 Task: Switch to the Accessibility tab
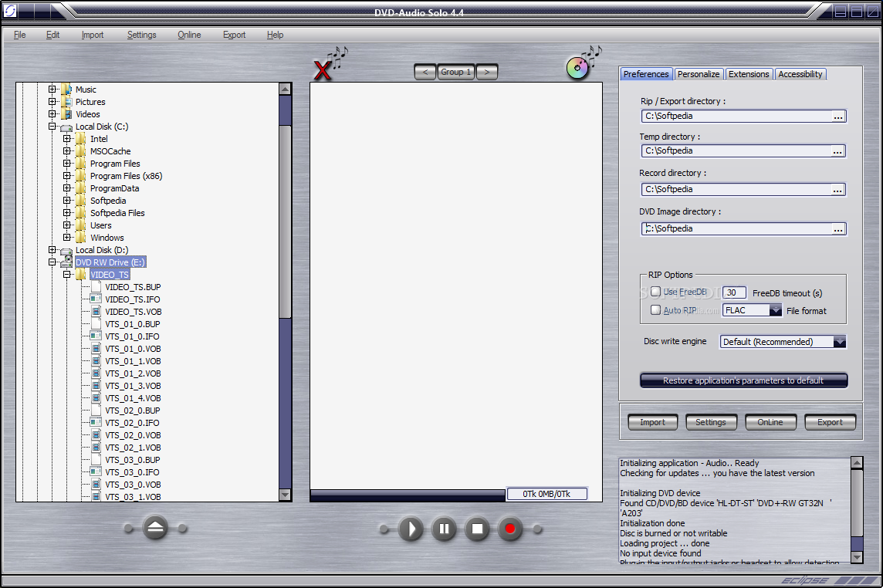coord(800,74)
